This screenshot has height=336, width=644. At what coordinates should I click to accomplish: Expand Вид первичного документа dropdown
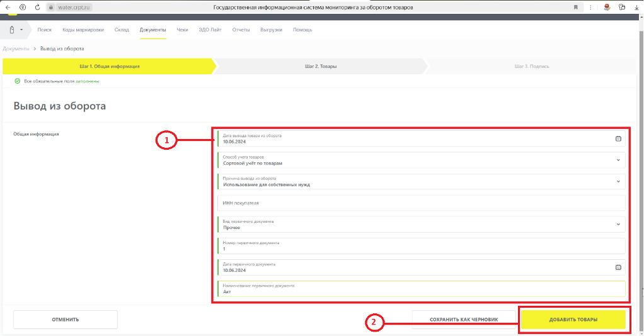click(x=618, y=225)
